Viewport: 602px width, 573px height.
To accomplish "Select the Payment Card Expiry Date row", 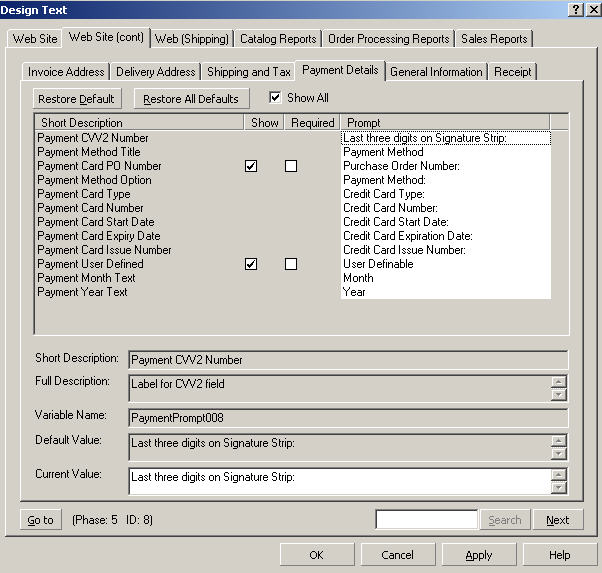I will (99, 236).
